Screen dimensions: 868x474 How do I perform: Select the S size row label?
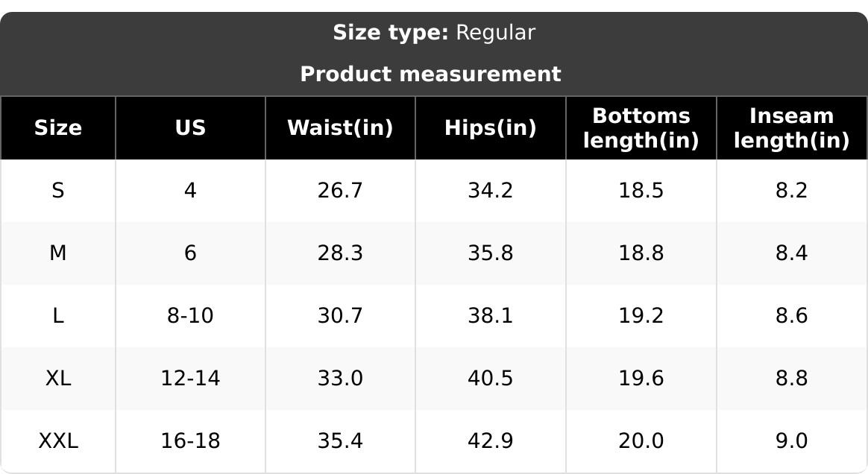pyautogui.click(x=57, y=191)
